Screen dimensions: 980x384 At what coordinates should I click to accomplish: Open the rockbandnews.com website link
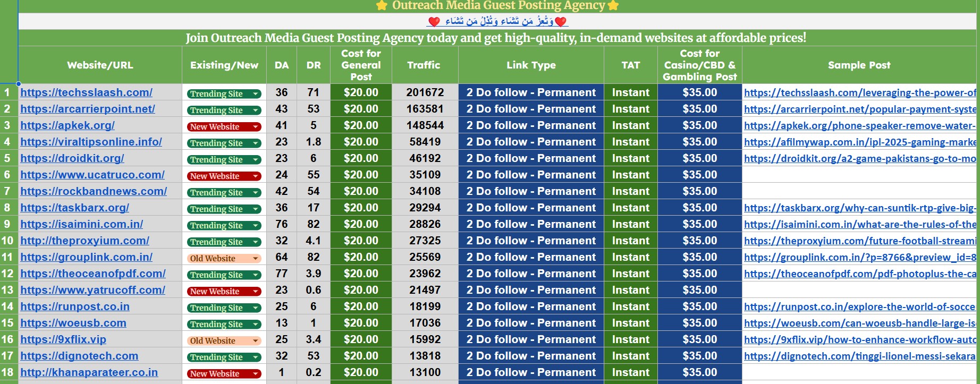coord(94,191)
